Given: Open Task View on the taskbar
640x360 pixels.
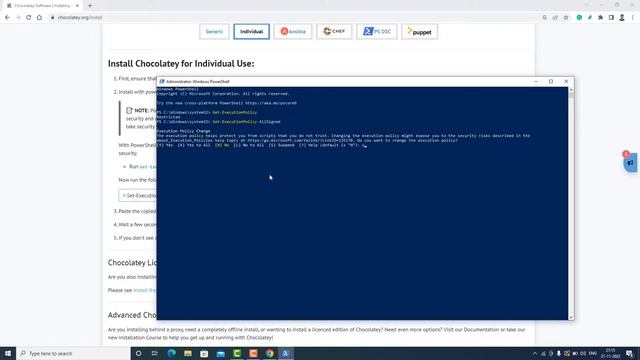Looking at the screenshot, I should click(155, 353).
